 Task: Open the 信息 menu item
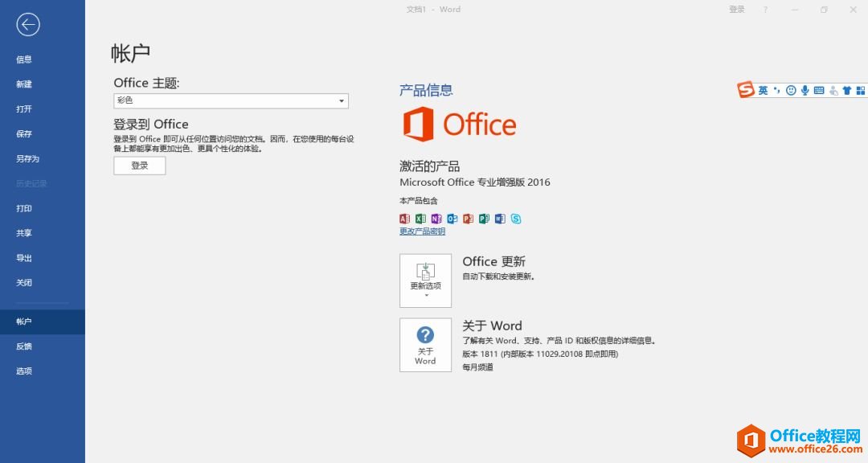point(24,59)
